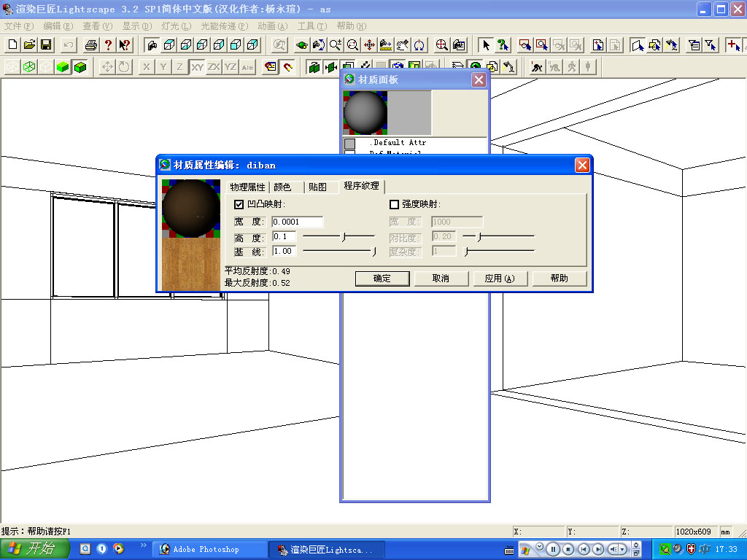Click the 高度 height slider handle
Viewport: 747px width, 560px height.
point(344,236)
